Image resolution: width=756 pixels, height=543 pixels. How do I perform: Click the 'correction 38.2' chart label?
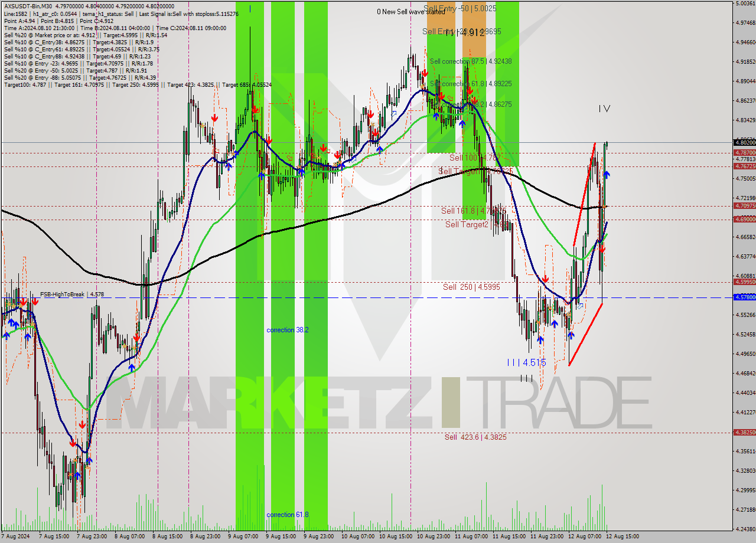tap(287, 330)
